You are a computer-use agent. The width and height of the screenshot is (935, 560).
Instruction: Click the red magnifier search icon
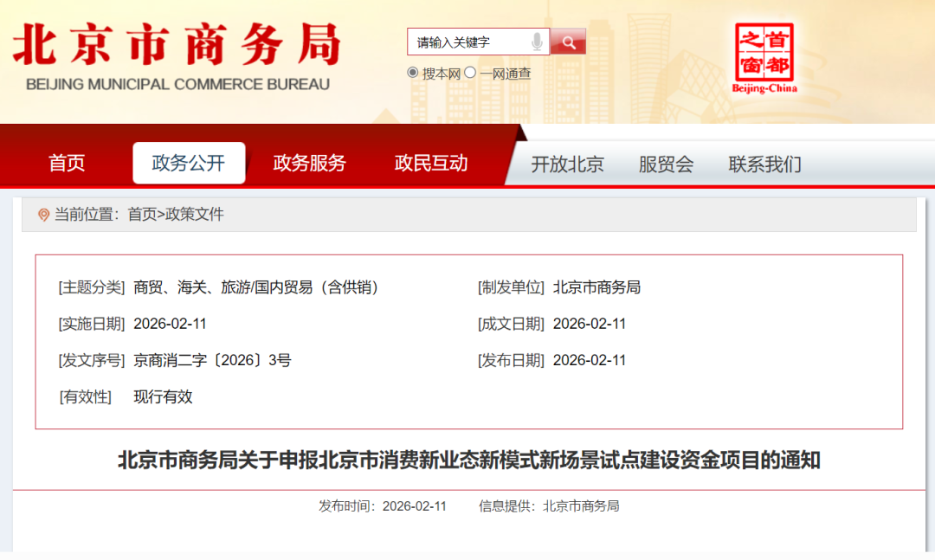(x=569, y=41)
